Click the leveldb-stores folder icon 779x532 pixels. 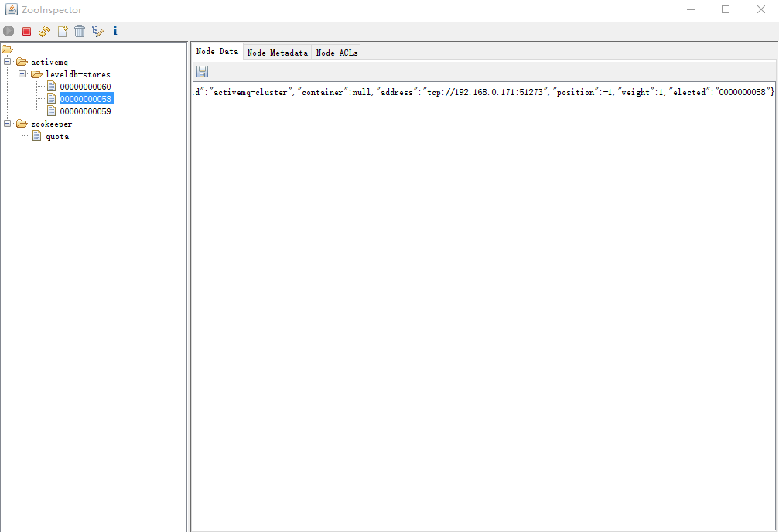pyautogui.click(x=37, y=74)
